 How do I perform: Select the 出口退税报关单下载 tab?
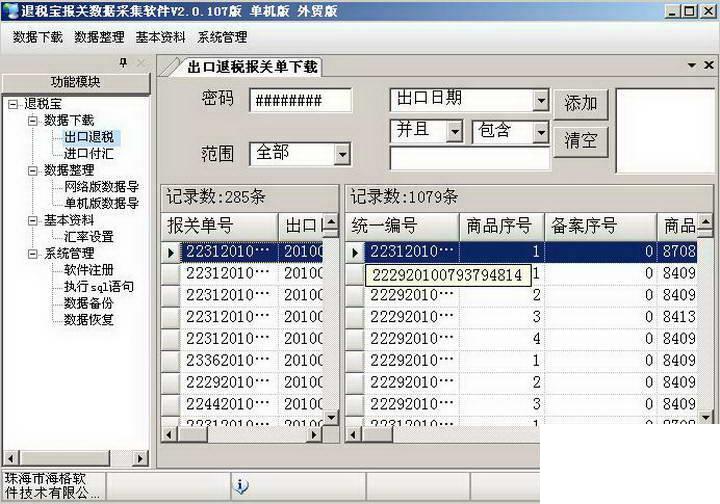[252, 67]
